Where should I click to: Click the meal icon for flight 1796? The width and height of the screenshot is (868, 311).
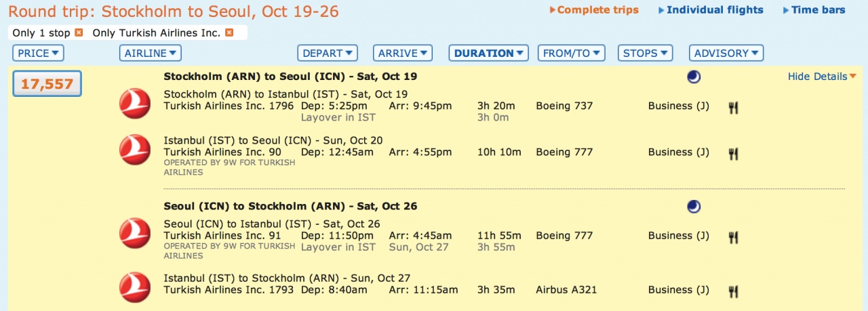[733, 107]
